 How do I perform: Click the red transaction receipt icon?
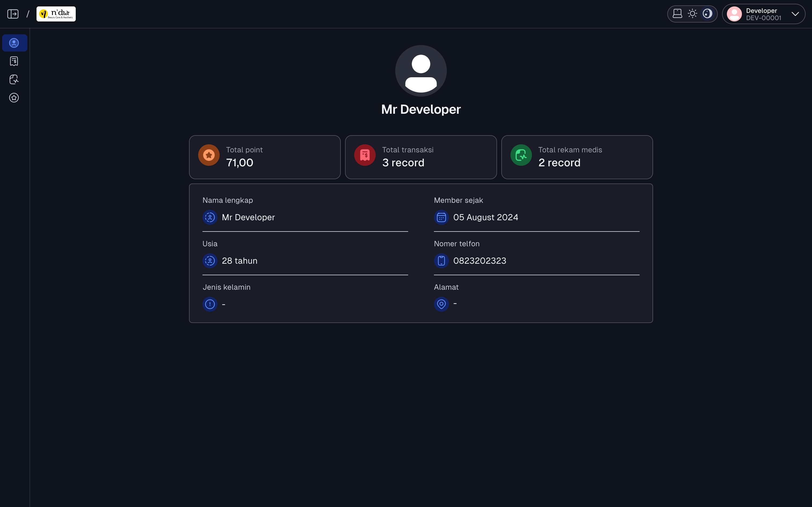[365, 155]
